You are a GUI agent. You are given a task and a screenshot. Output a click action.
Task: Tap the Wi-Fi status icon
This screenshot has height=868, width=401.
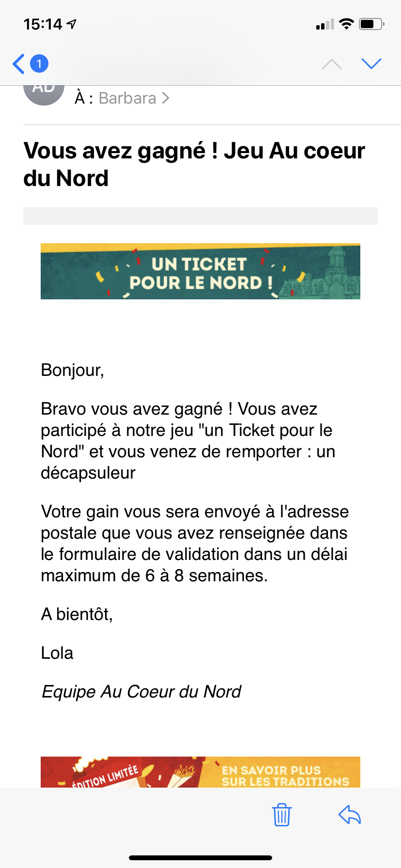click(x=346, y=24)
